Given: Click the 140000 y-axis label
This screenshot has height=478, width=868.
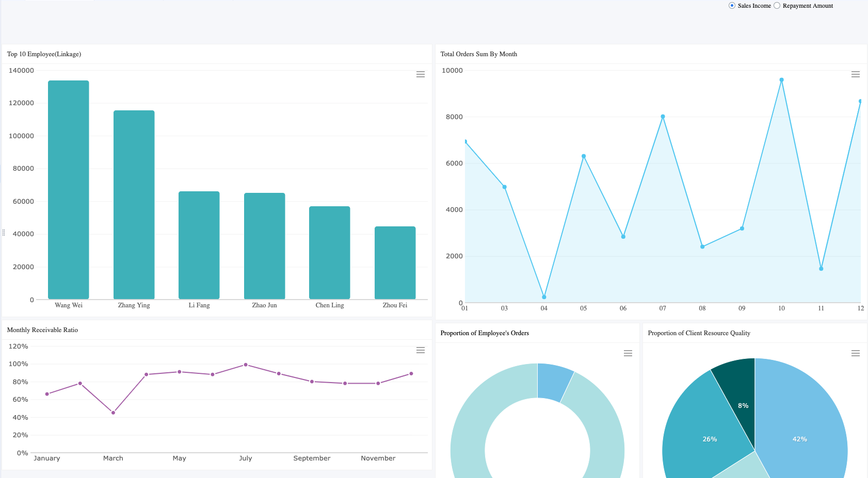Looking at the screenshot, I should (21, 71).
